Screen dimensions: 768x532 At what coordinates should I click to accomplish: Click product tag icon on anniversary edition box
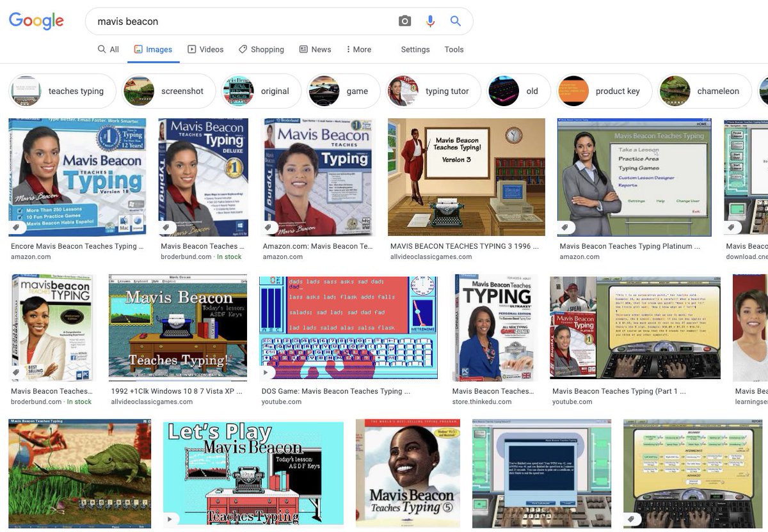click(17, 372)
